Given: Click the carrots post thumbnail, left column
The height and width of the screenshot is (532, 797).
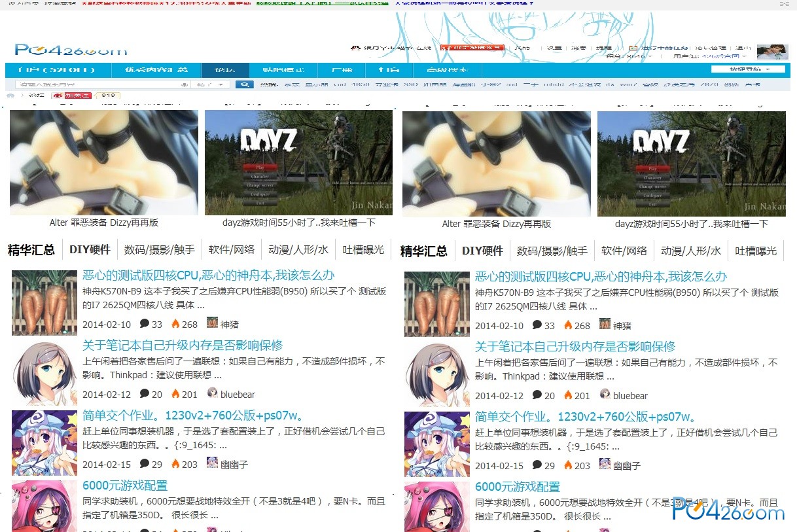Looking at the screenshot, I should pyautogui.click(x=44, y=303).
